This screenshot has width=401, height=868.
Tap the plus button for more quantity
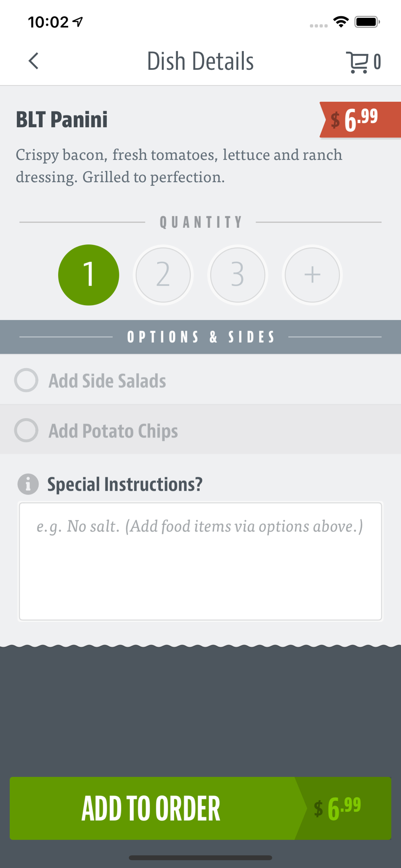[312, 275]
